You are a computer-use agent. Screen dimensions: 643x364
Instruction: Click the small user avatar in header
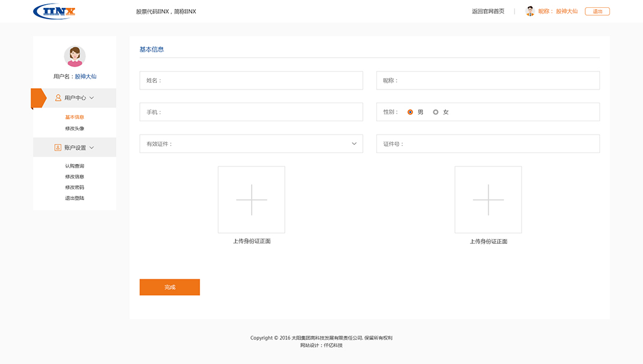(x=530, y=11)
